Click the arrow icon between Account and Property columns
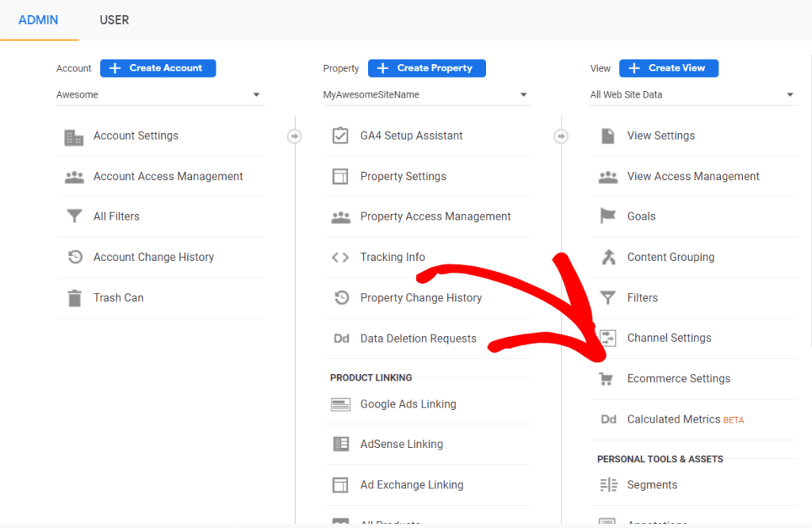The width and height of the screenshot is (812, 528). [295, 136]
